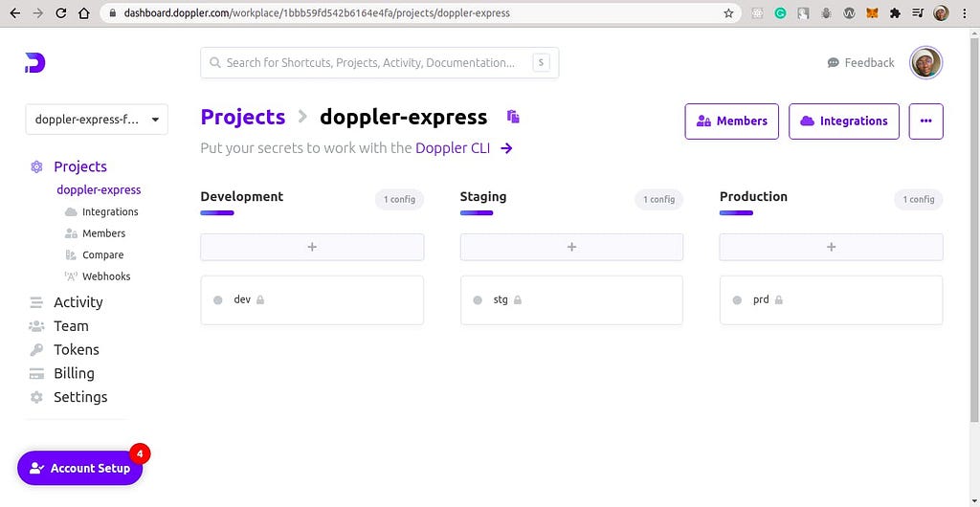Viewport: 980px width, 507px height.
Task: Go to Billing page
Action: pos(74,373)
